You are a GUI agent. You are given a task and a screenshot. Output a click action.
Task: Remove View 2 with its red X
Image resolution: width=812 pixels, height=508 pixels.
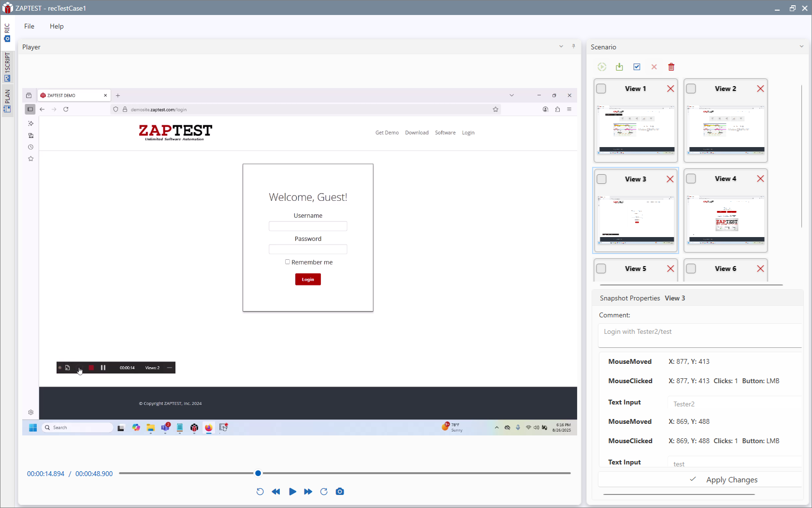click(x=760, y=89)
